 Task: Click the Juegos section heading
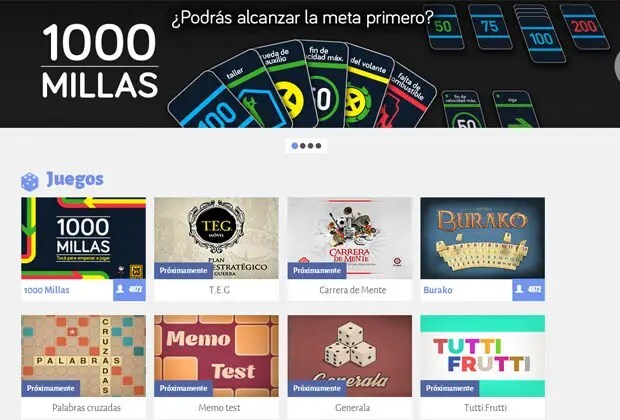pyautogui.click(x=75, y=179)
